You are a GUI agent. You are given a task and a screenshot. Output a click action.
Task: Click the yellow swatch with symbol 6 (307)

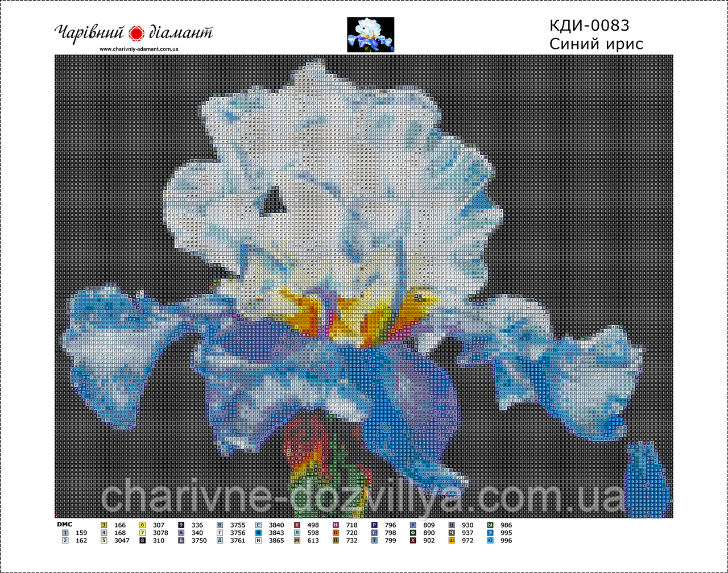(143, 525)
